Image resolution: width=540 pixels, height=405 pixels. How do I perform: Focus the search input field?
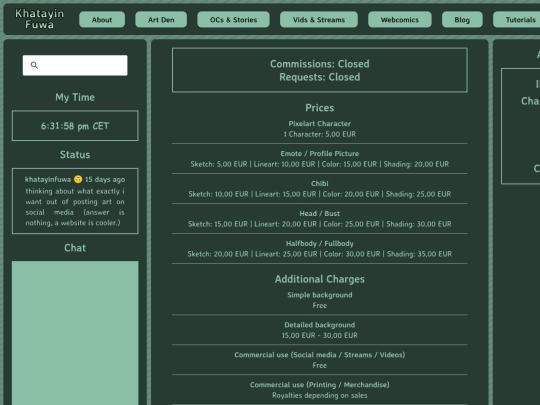(x=75, y=65)
